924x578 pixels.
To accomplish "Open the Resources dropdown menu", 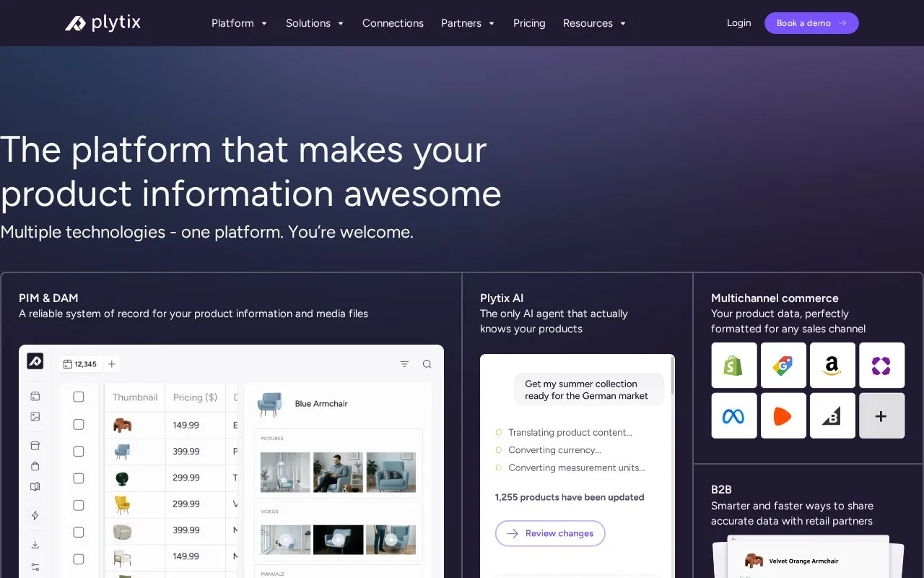I will (595, 23).
